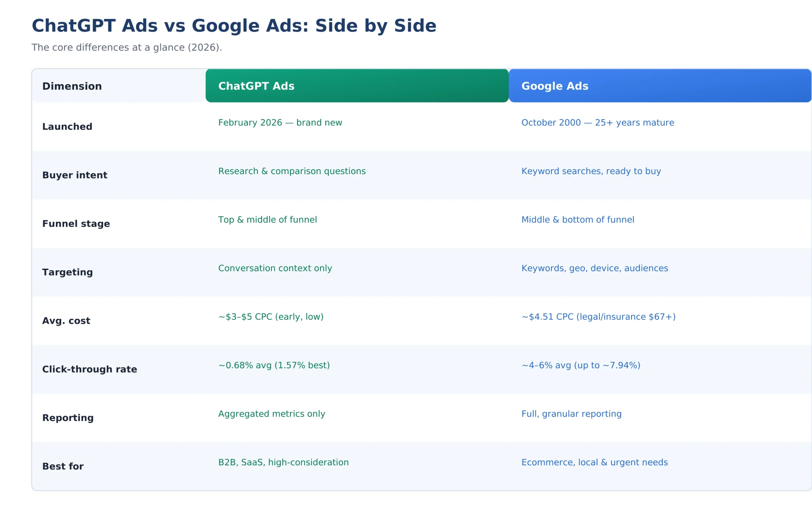Click 'Aggregated metrics only' cell
Screen dimensions: 812x517
pos(272,414)
